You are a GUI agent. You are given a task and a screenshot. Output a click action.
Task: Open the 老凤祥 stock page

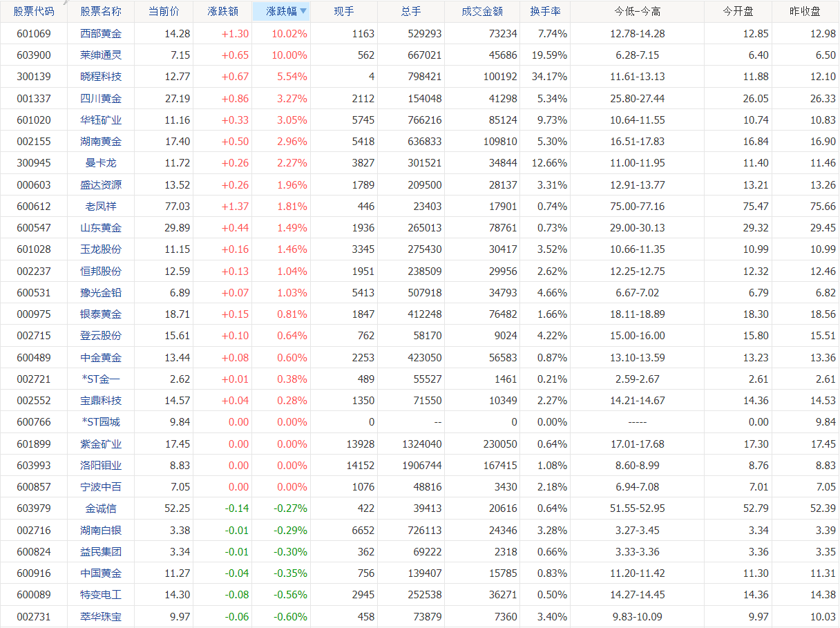(x=101, y=206)
